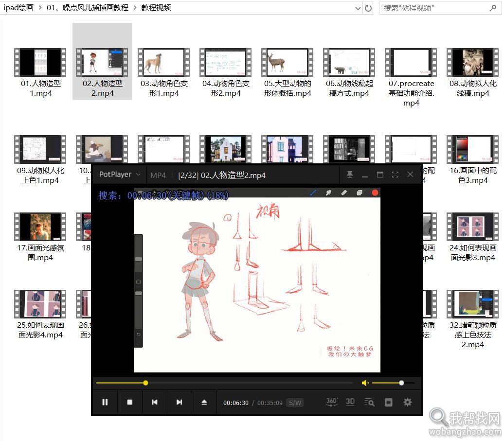504x441 pixels.
Task: Select 06.动物线稿起稿方式.mp4 file
Action: click(349, 71)
